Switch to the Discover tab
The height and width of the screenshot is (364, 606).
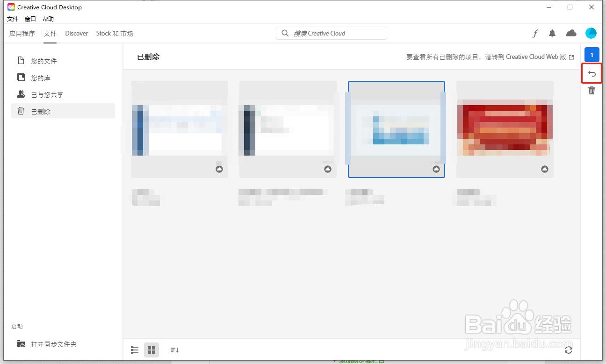click(x=77, y=34)
